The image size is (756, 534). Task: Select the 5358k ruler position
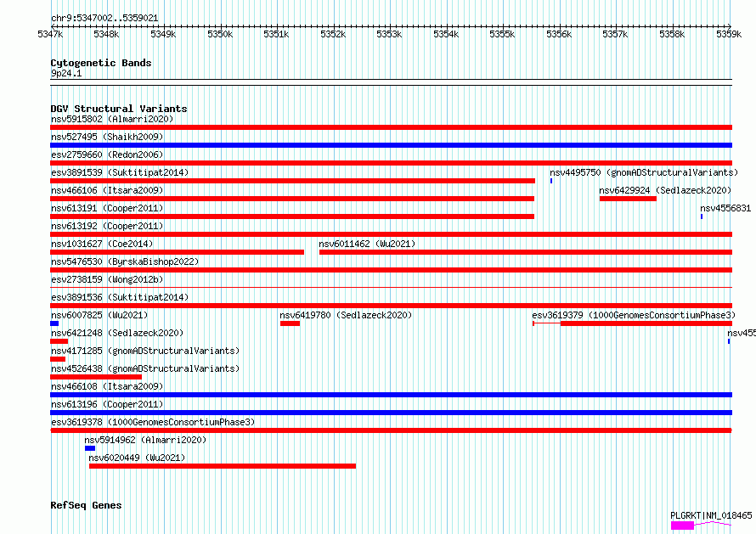(x=672, y=34)
